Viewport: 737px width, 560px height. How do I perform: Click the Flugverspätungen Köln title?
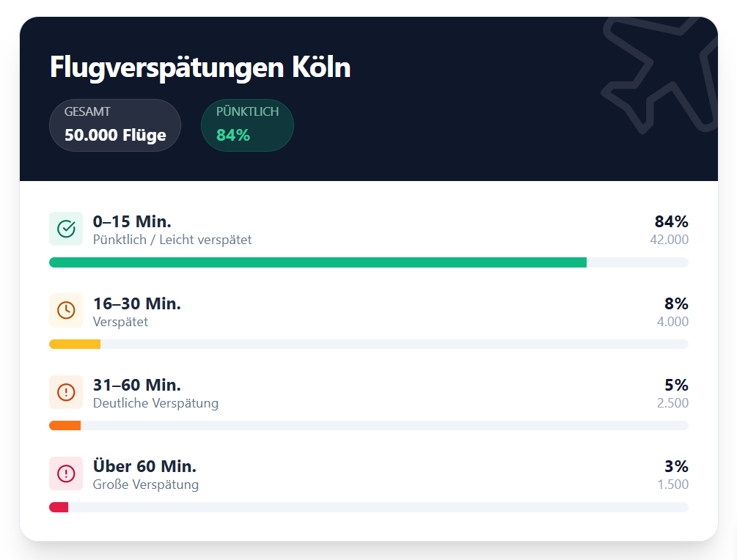coord(200,67)
